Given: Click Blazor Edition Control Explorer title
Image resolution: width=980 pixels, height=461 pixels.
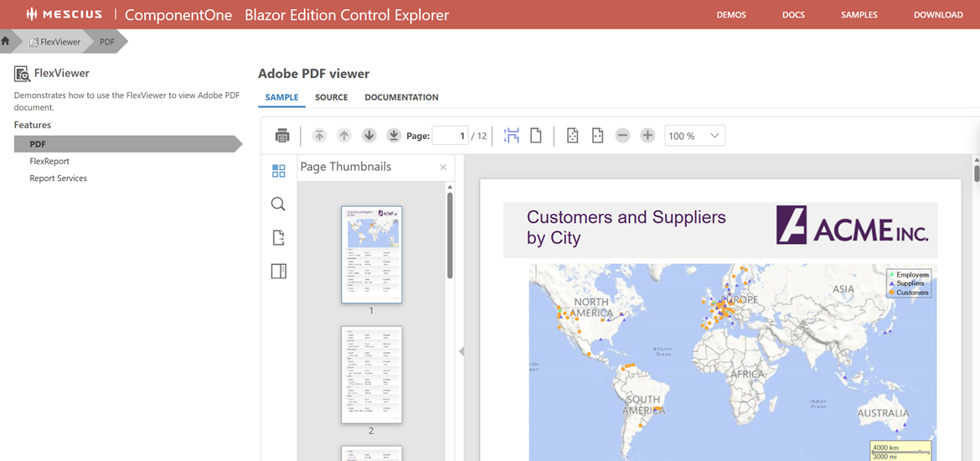Looking at the screenshot, I should [x=348, y=15].
